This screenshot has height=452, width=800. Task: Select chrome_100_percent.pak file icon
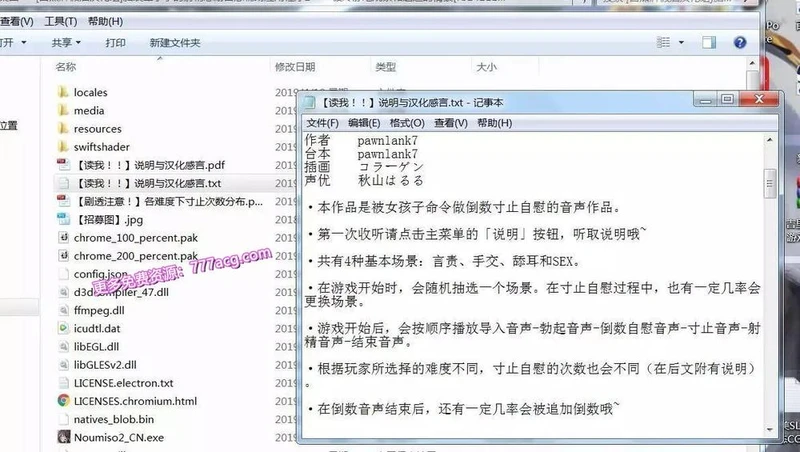63,238
